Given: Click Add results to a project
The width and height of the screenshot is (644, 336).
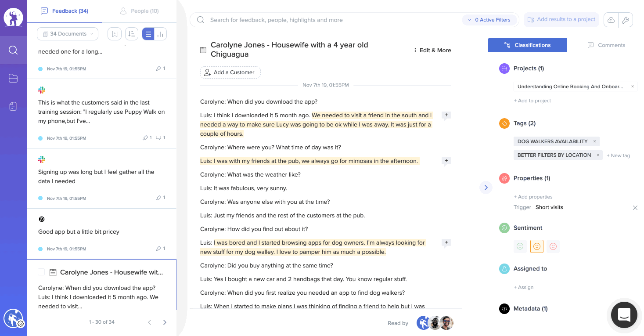Looking at the screenshot, I should click(561, 20).
